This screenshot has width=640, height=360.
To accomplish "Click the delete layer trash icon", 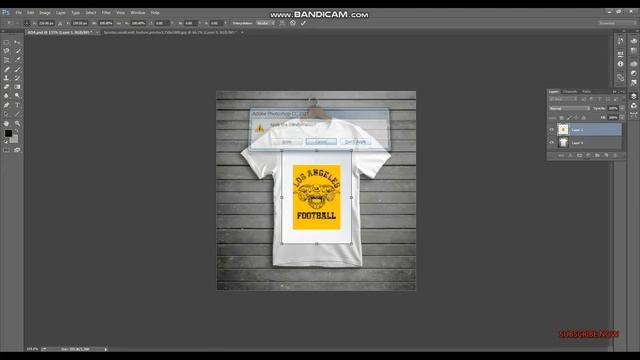I will [615, 156].
